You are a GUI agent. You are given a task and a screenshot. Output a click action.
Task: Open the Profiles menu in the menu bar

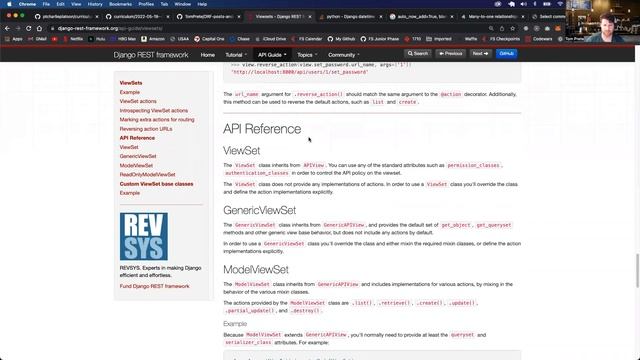(146, 4)
